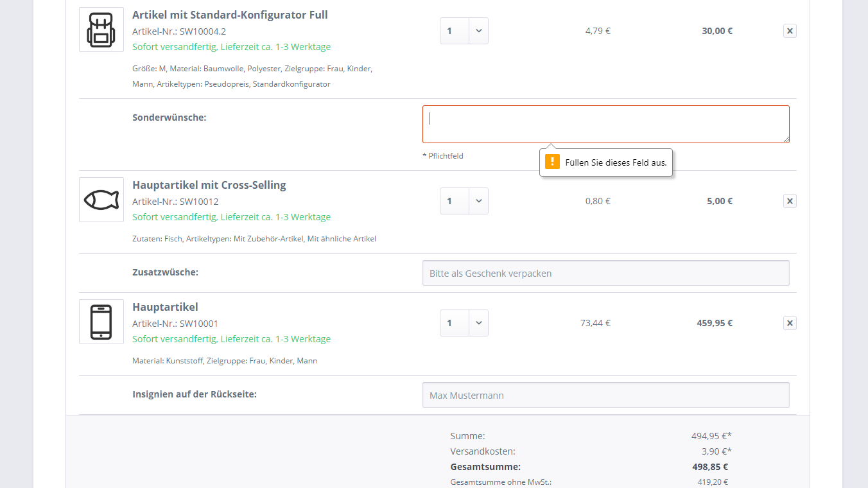The width and height of the screenshot is (868, 488).
Task: Click the smartphone product thumbnail
Action: [x=101, y=322]
